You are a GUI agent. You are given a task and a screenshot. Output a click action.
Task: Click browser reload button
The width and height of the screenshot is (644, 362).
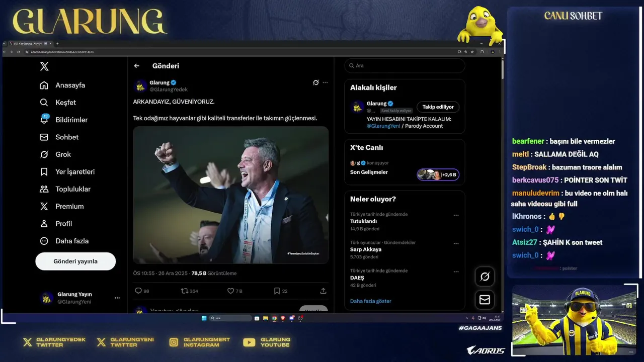coord(19,52)
